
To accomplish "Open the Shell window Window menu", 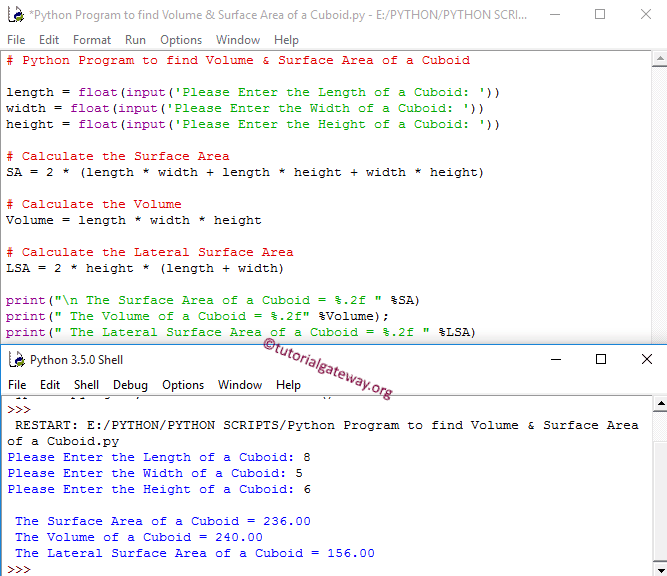I will click(x=240, y=385).
